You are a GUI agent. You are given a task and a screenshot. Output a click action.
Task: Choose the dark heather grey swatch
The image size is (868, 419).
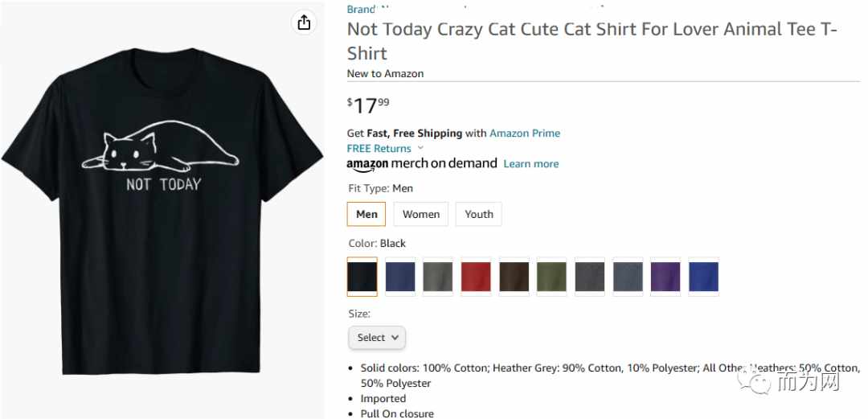(x=590, y=277)
